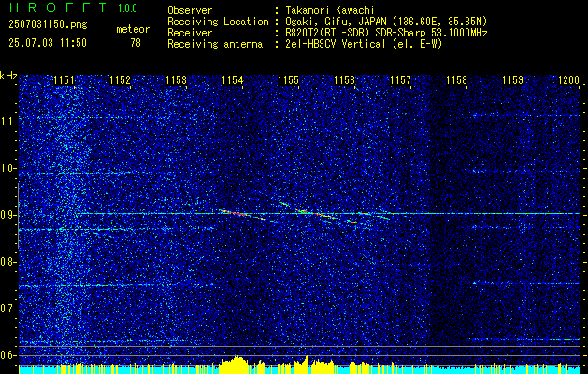Click the filename 2507031150.png
Screen dimensions: 588x374
tap(48, 25)
